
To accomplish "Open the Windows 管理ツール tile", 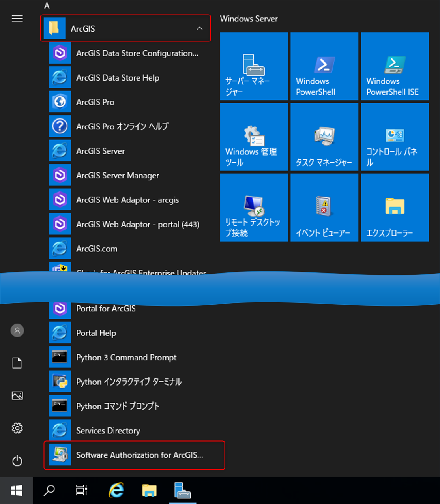I will (x=254, y=137).
